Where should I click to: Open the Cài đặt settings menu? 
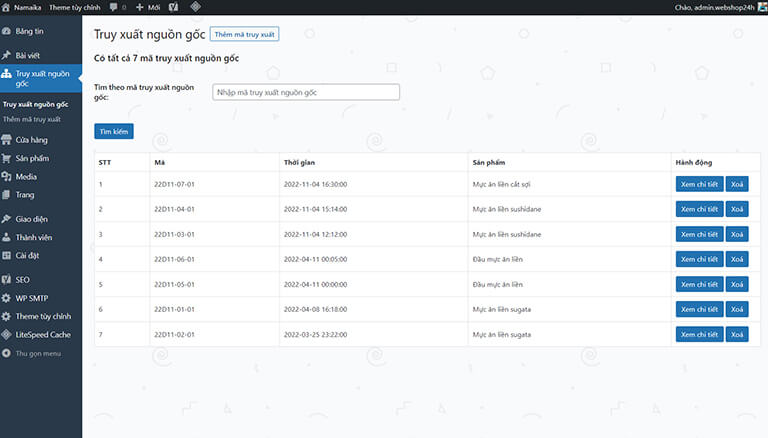[27, 255]
